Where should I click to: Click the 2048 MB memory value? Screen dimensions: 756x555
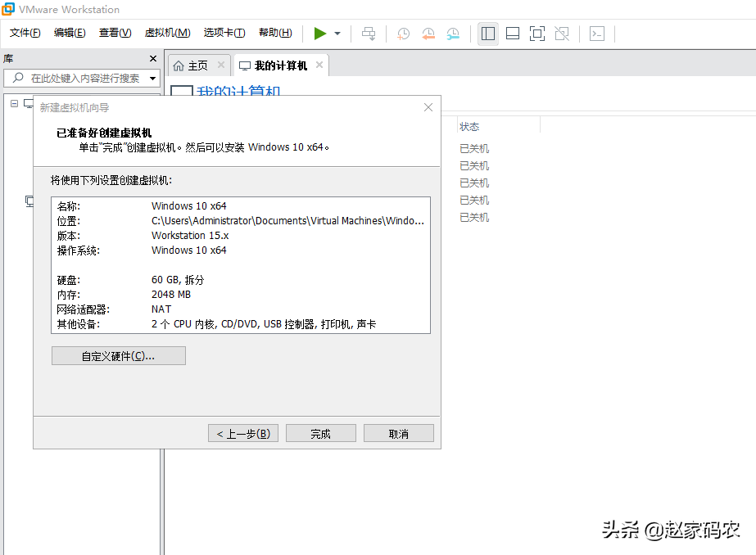[x=171, y=295]
